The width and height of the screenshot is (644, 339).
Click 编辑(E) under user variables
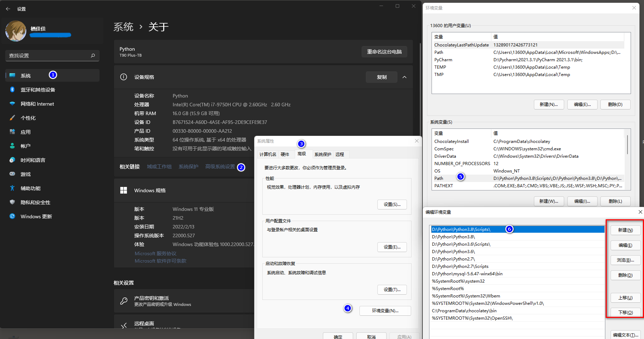582,105
